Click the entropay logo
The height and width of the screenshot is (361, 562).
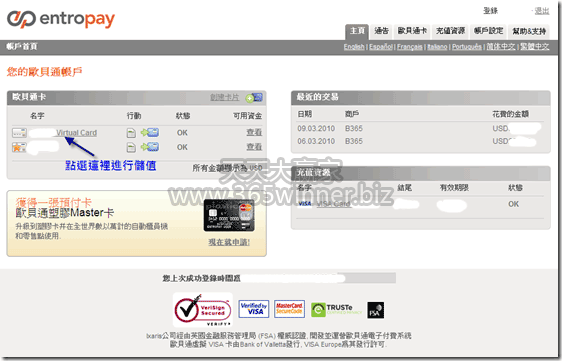click(x=61, y=19)
